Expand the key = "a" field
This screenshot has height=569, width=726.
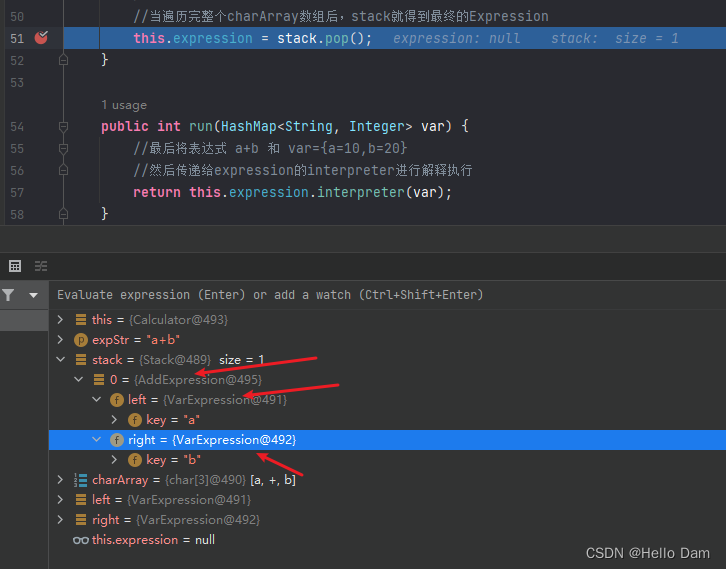114,419
